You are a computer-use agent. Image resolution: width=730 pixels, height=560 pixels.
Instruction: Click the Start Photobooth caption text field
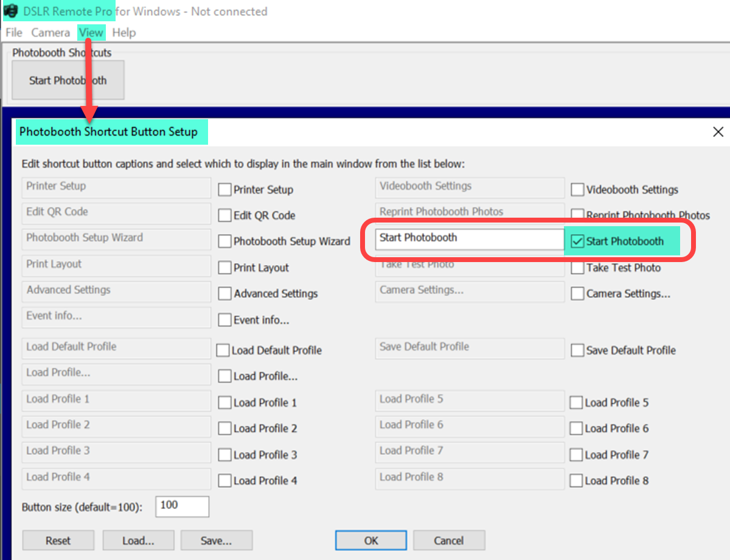[470, 239]
